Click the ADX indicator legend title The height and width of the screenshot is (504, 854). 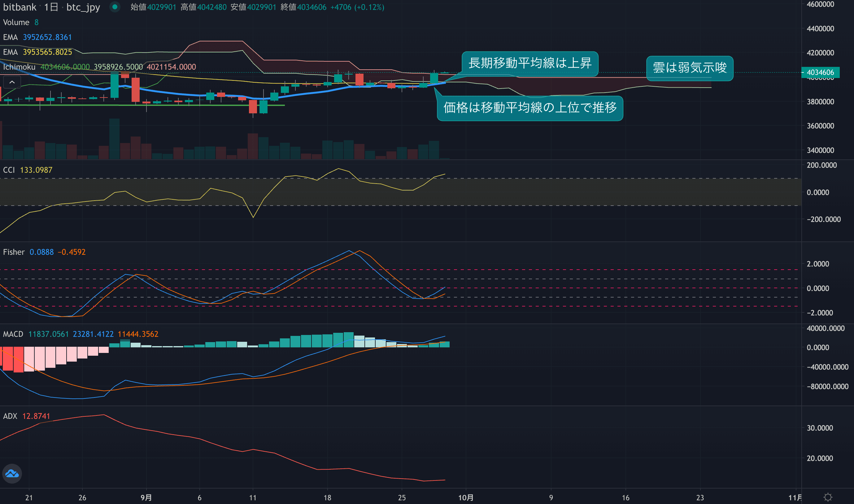[x=10, y=416]
